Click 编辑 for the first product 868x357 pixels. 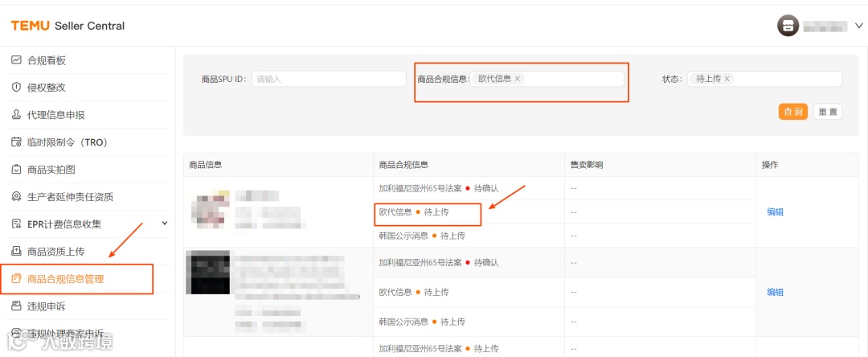coord(775,211)
